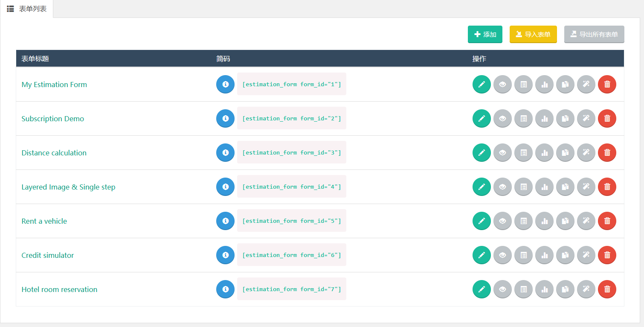Select shortcode [estimation_form form_id="1"]
This screenshot has height=327, width=644.
(x=292, y=84)
